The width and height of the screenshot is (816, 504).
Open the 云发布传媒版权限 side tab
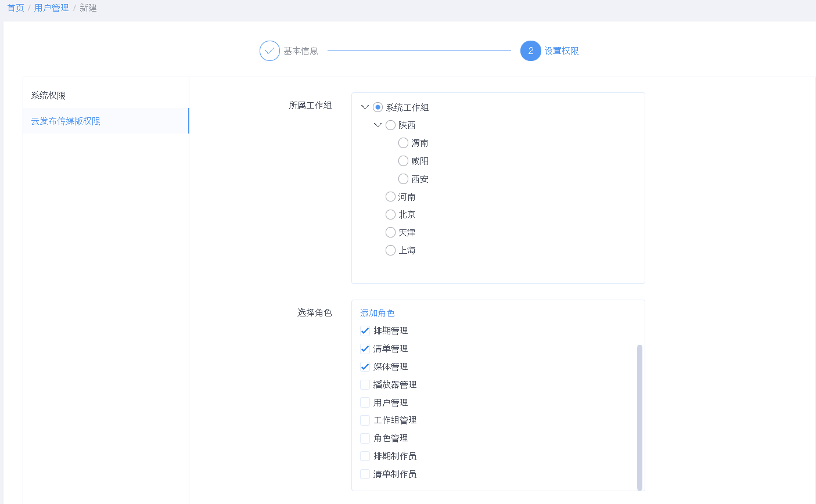tap(106, 121)
